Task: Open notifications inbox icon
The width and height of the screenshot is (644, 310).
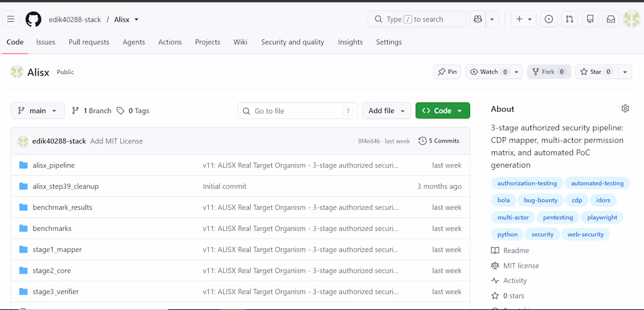Action: [611, 19]
